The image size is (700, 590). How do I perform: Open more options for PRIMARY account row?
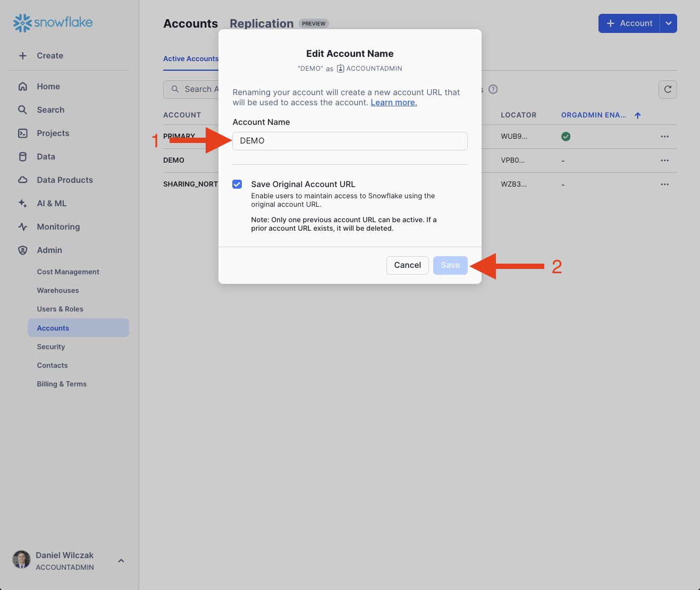pyautogui.click(x=664, y=137)
